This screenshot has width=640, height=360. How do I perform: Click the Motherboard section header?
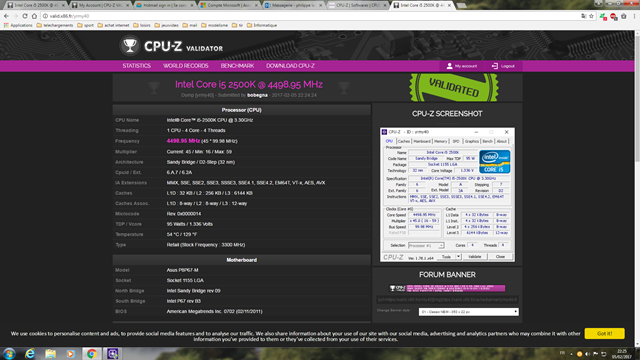coord(242,260)
